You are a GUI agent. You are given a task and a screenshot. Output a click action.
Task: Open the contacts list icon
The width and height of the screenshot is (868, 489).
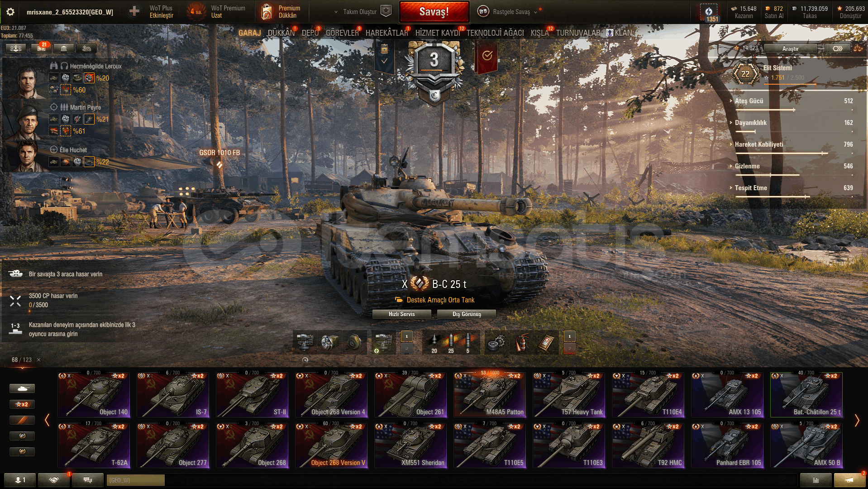[x=20, y=479]
